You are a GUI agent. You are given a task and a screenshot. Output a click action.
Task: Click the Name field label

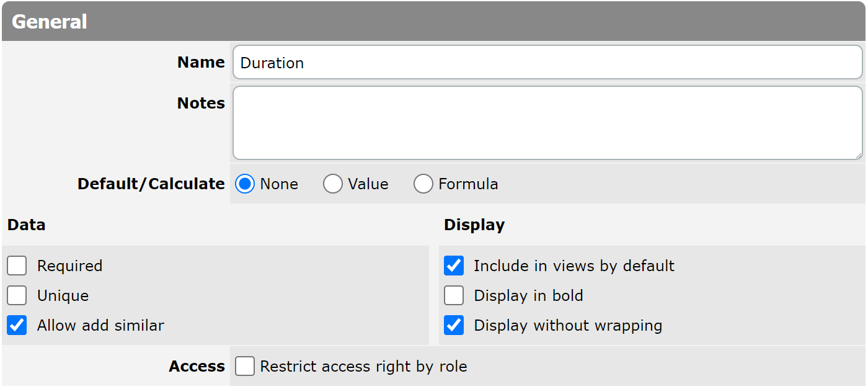pos(201,62)
